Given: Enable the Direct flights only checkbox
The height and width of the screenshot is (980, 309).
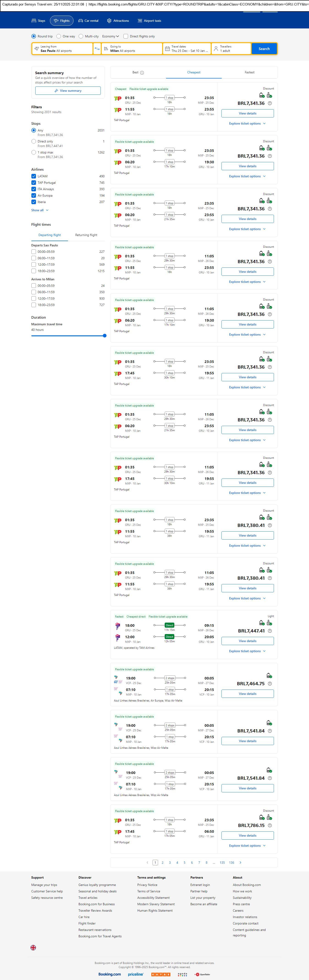Looking at the screenshot, I should coord(126,36).
